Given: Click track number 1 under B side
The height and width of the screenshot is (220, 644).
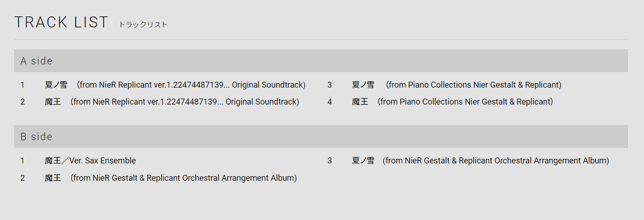Looking at the screenshot, I should point(22,161).
